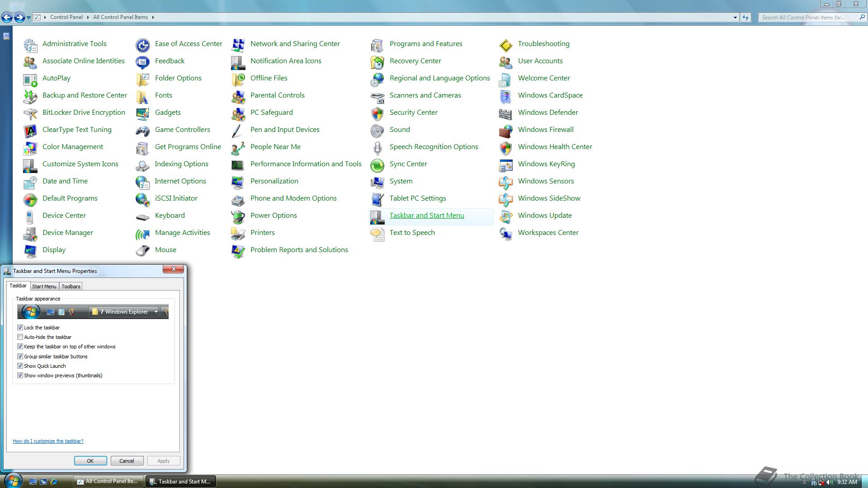Click Show Desktop in Quick Launch

[x=33, y=482]
